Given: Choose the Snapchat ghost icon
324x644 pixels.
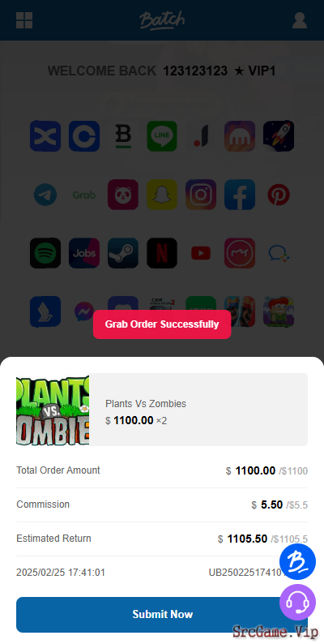Looking at the screenshot, I should (162, 195).
